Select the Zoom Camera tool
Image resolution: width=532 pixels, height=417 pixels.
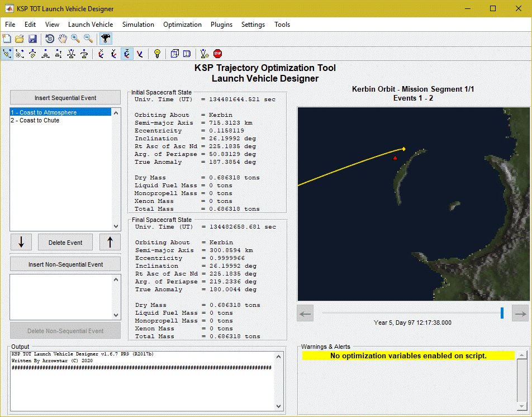72,54
